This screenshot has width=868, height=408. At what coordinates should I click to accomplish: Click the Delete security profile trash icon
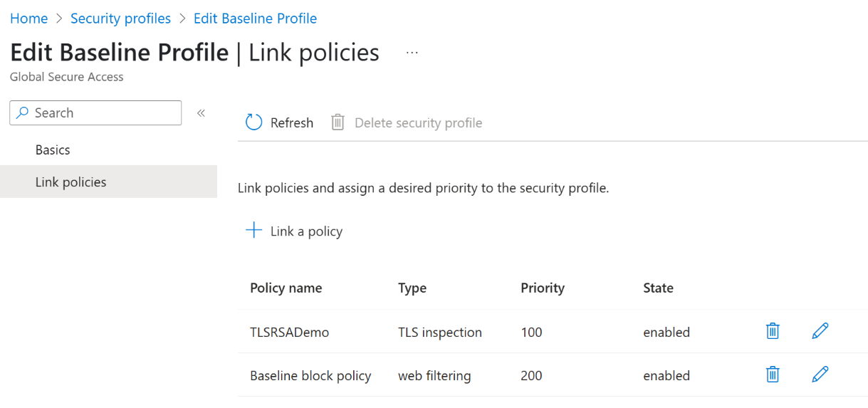point(338,122)
